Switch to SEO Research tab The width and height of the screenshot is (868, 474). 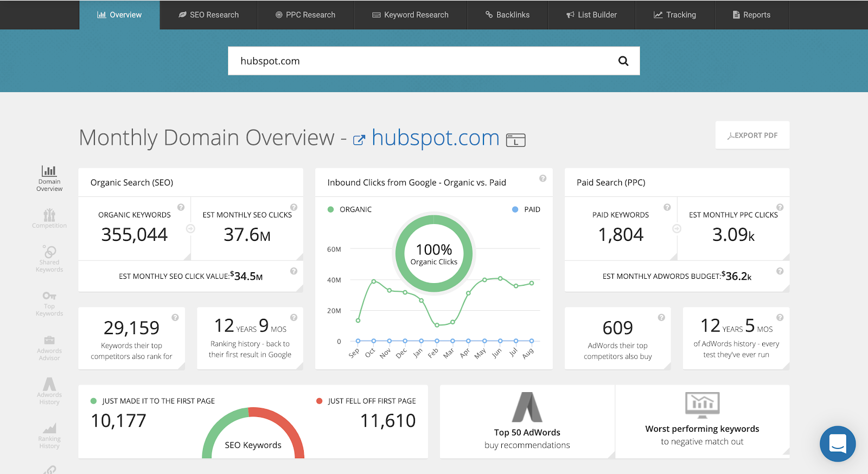point(208,15)
